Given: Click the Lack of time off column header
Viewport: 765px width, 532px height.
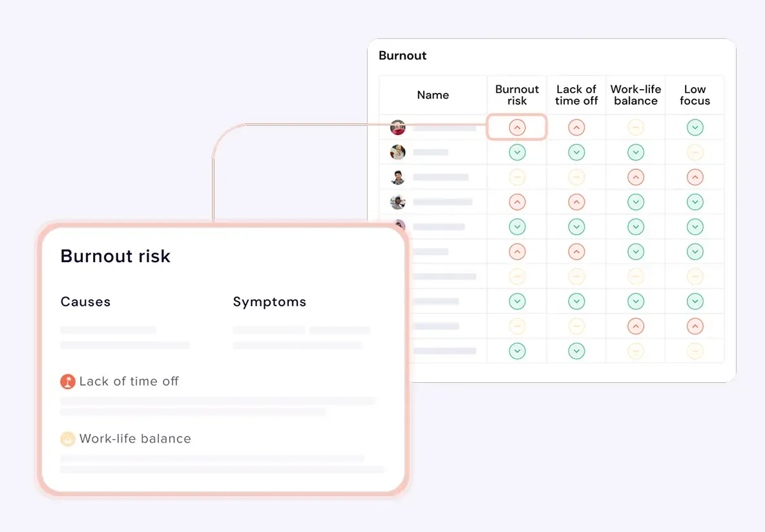Looking at the screenshot, I should point(576,96).
